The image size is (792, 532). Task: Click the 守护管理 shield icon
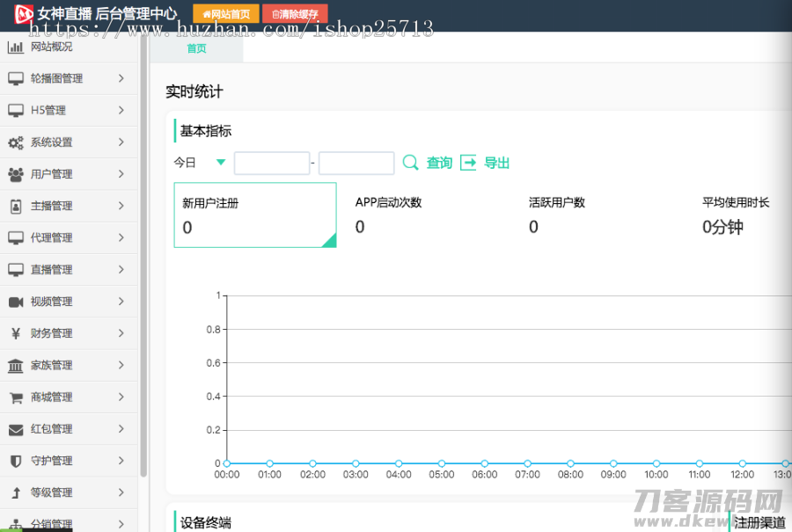click(16, 461)
